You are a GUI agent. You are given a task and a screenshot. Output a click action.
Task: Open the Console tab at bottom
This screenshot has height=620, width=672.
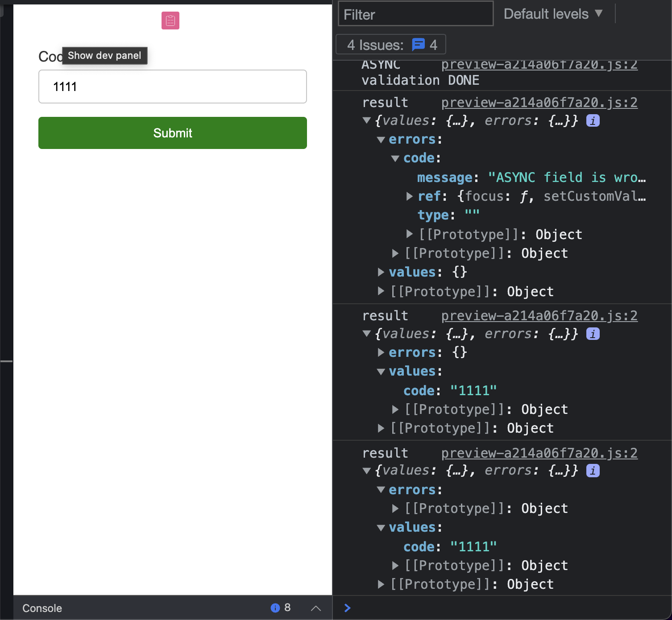pos(42,608)
